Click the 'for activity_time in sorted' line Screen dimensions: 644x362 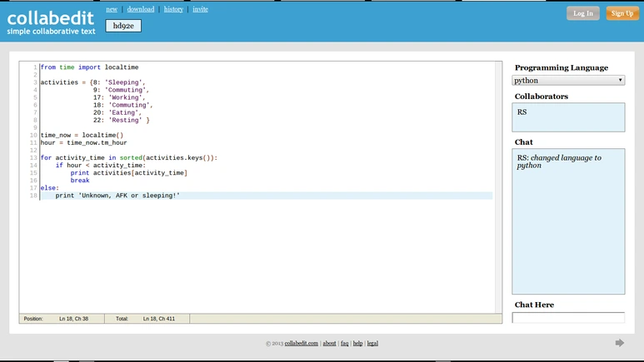tap(129, 157)
